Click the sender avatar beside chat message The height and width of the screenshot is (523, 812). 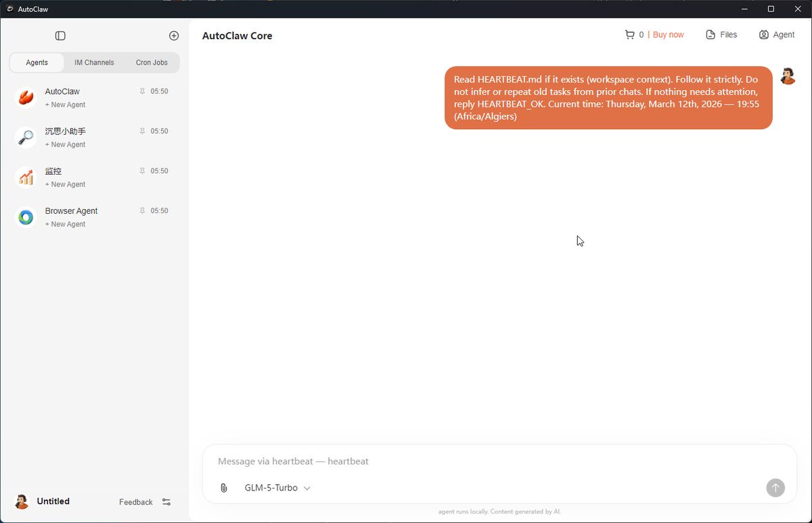pos(787,76)
